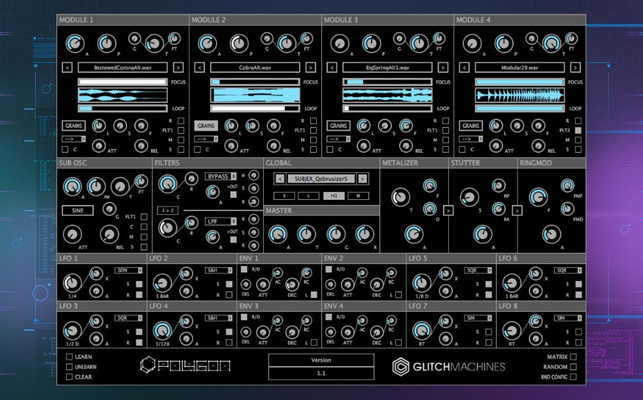The width and height of the screenshot is (643, 400).
Task: Adjust second filter cutoff knob C
Action: [168, 228]
